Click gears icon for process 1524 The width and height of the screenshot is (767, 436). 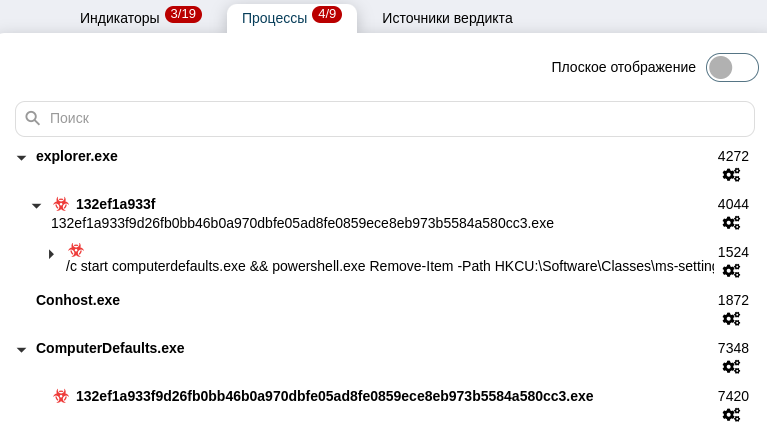click(x=731, y=271)
